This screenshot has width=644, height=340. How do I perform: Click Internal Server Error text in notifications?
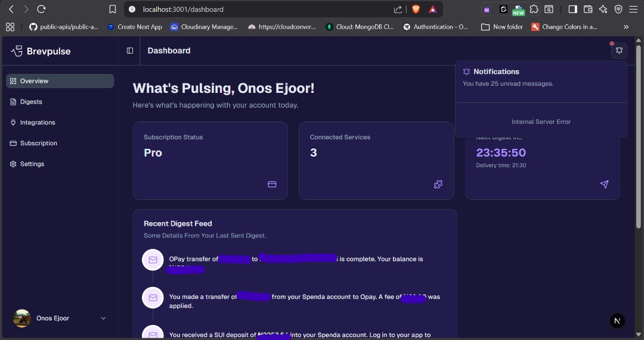pyautogui.click(x=541, y=122)
